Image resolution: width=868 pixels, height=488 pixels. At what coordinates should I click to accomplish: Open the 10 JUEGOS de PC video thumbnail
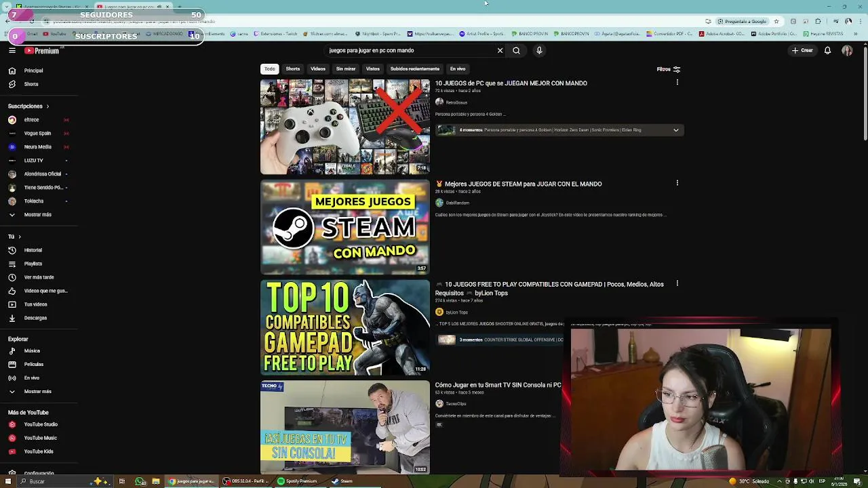[x=345, y=127]
